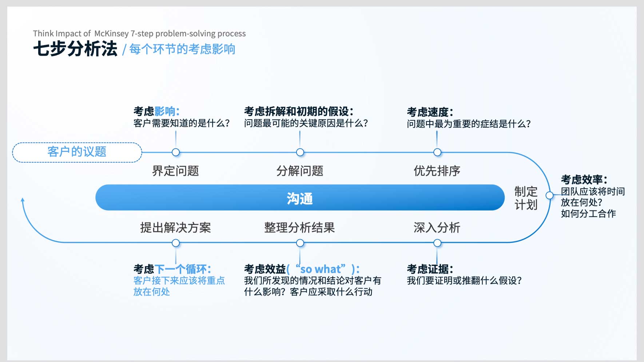
Task: Click blue text 客户接下来应该将重点放在何处
Action: click(179, 286)
